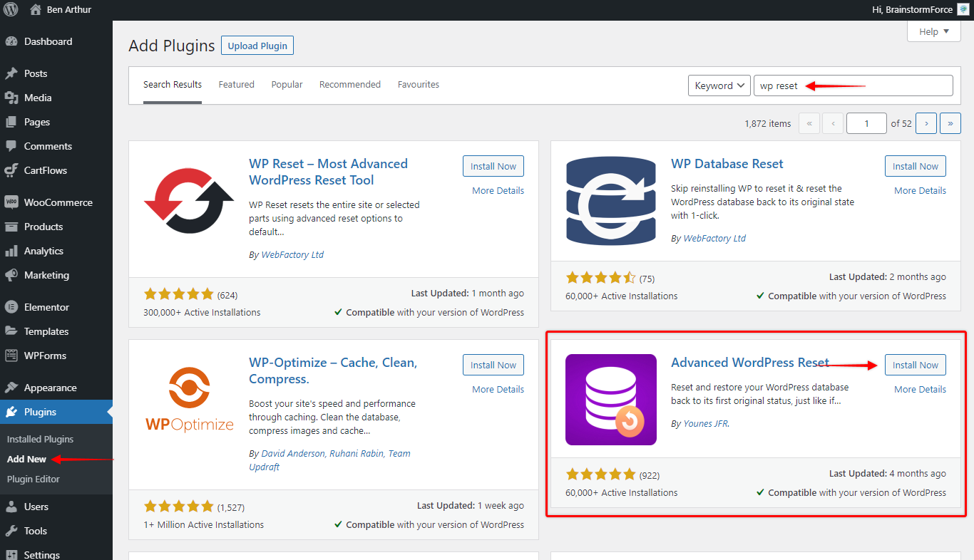Click the Posts pin icon
Viewport: 974px width, 560px height.
point(11,73)
